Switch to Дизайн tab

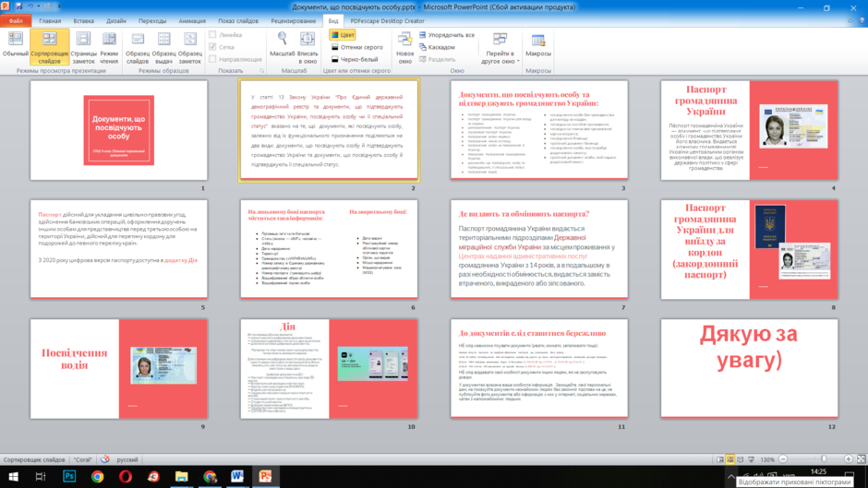tap(116, 21)
